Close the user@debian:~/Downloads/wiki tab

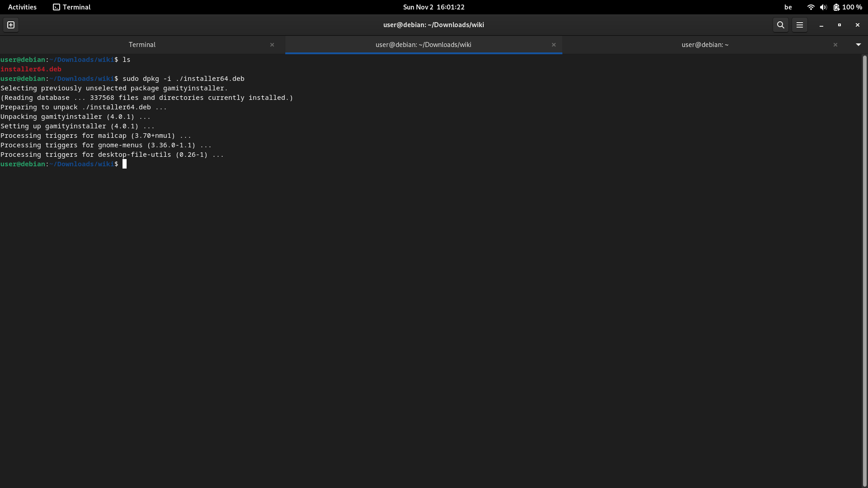[553, 45]
